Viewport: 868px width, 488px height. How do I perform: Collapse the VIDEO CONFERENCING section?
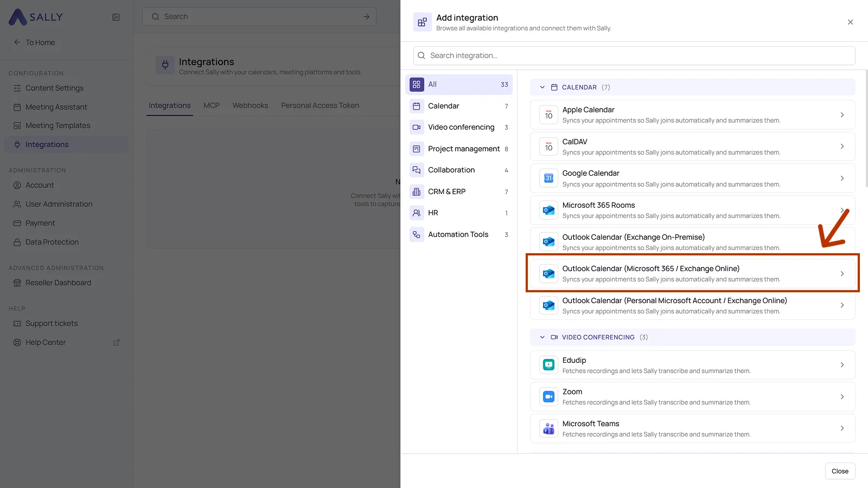(542, 337)
